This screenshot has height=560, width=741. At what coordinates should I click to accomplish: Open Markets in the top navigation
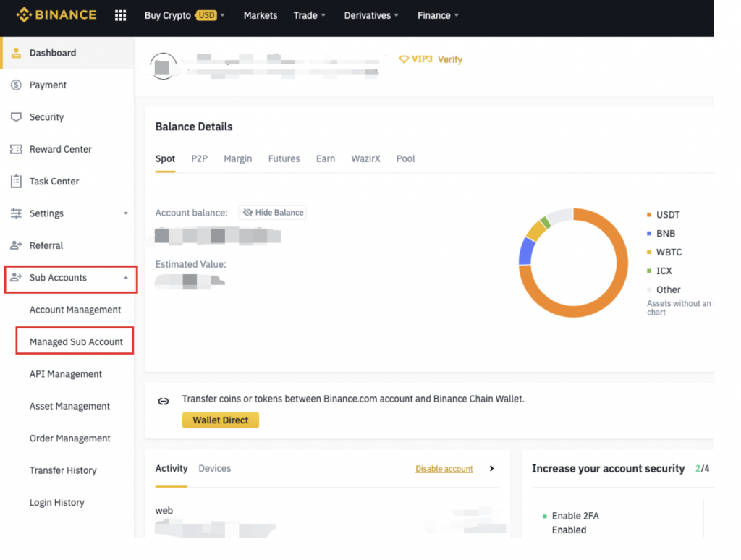click(x=261, y=16)
